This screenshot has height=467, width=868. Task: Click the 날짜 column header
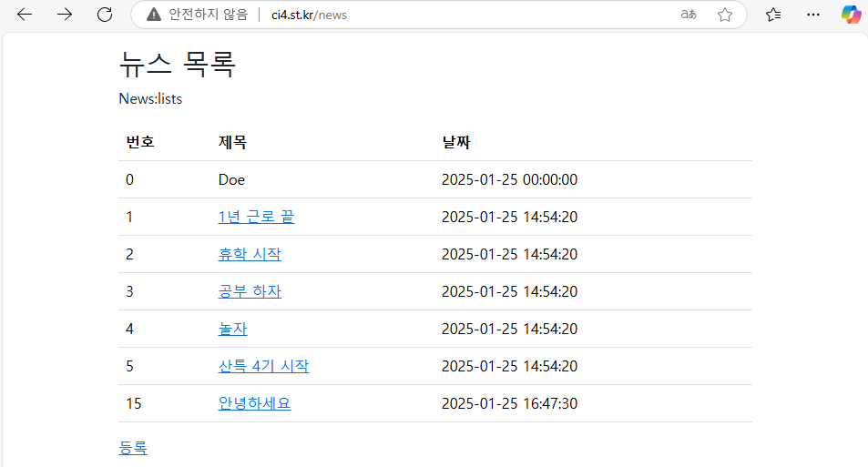[456, 142]
